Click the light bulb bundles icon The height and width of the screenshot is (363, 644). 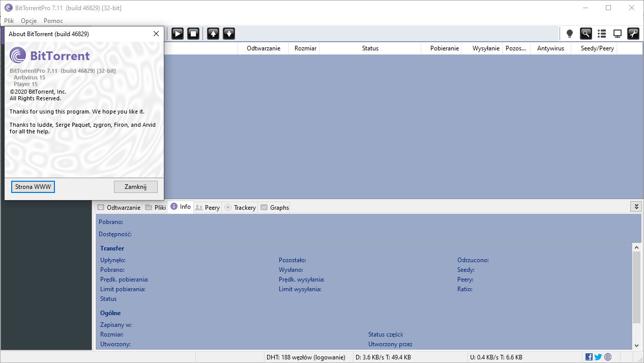(570, 34)
